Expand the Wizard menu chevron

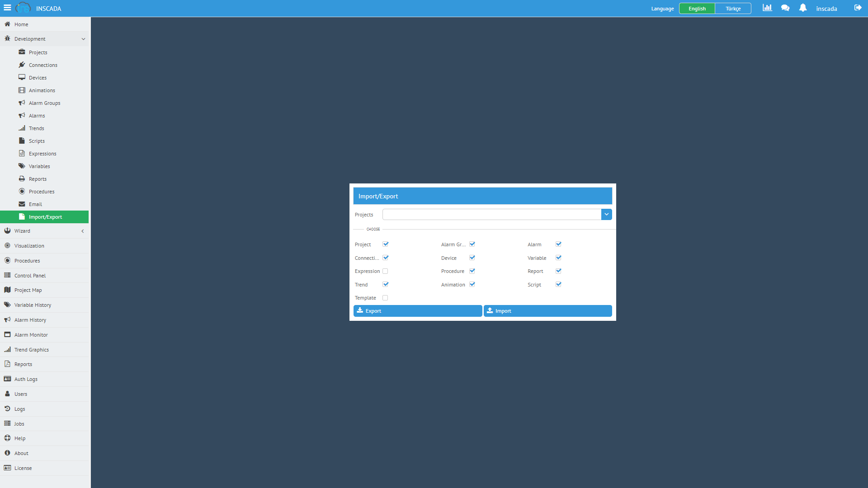83,231
